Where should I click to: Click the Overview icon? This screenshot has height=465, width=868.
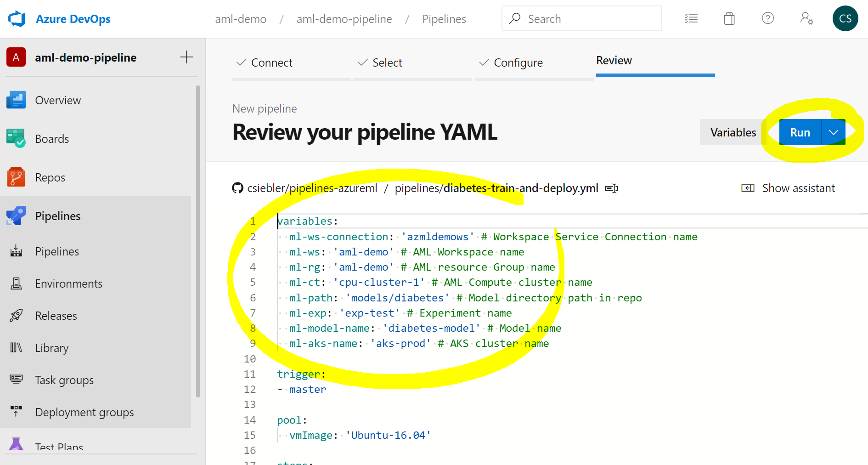(x=16, y=100)
